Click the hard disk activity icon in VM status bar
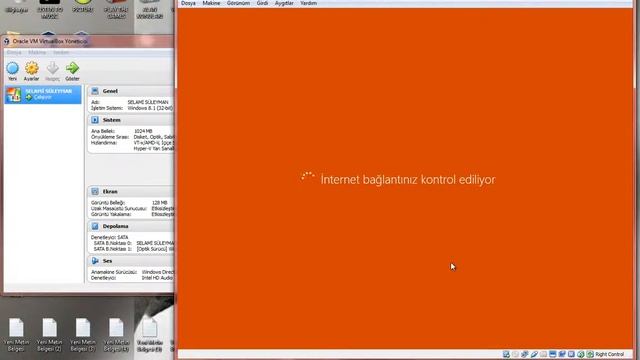Screen dimensions: 640x360 click(506, 354)
